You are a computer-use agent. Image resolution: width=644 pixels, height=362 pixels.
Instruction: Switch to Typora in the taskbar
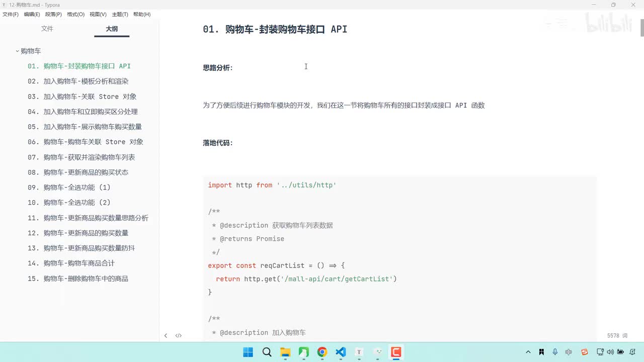pyautogui.click(x=359, y=352)
